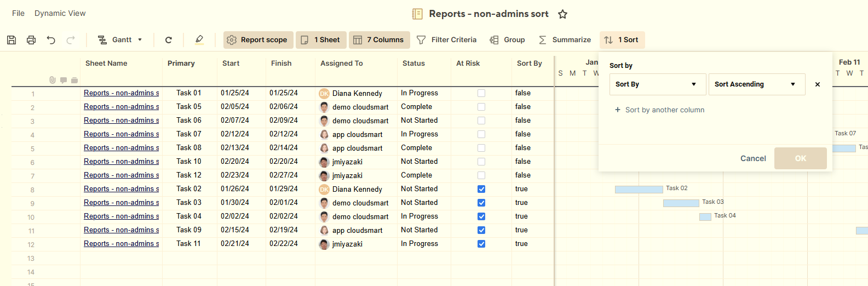Toggle At Risk checkbox for Task 07
Image resolution: width=868 pixels, height=286 pixels.
481,134
